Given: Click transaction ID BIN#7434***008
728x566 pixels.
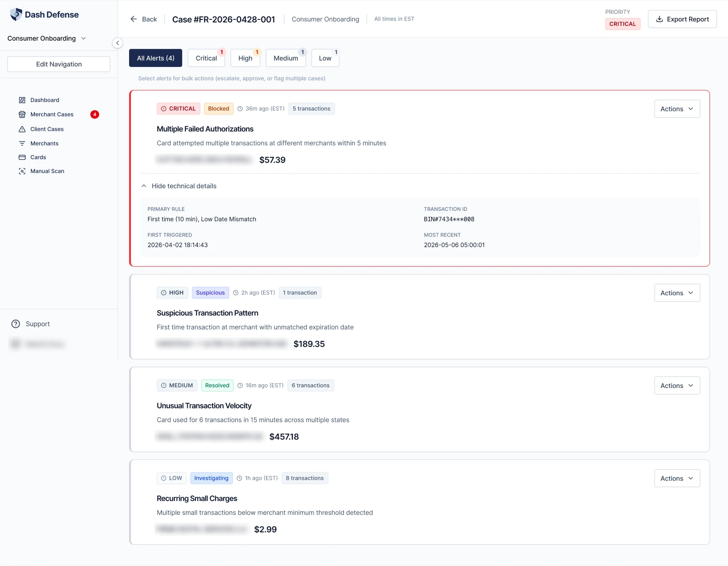Looking at the screenshot, I should [x=449, y=219].
